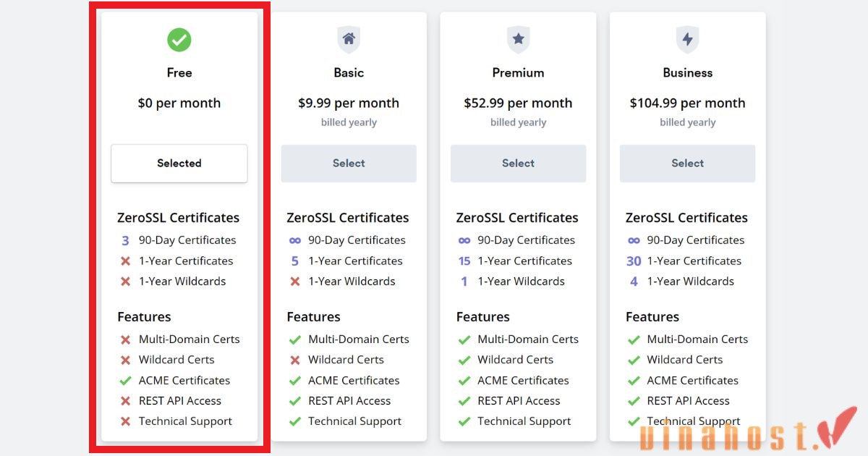Viewport: 868px width, 456px height.
Task: Select the home shield icon above Basic
Action: point(349,40)
